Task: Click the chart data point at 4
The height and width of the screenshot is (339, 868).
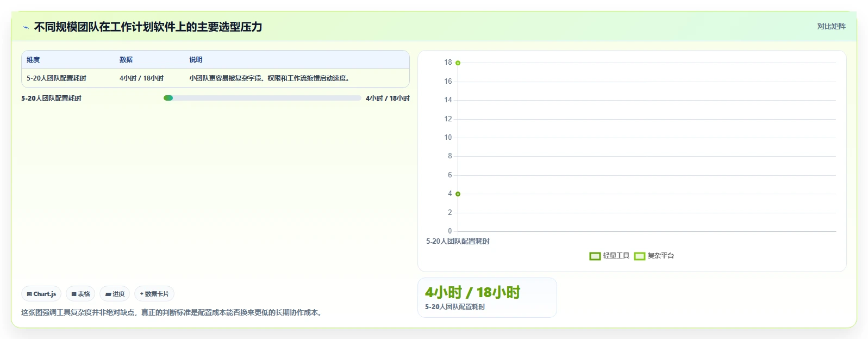Action: 458,194
